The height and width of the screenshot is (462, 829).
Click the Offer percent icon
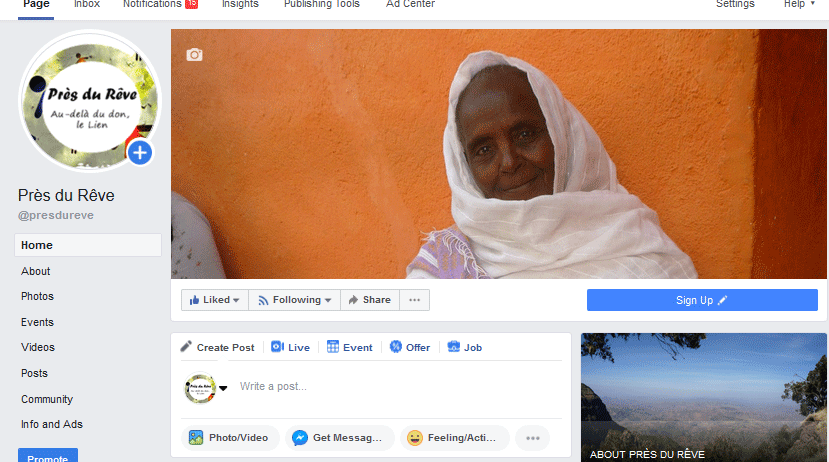pos(396,347)
